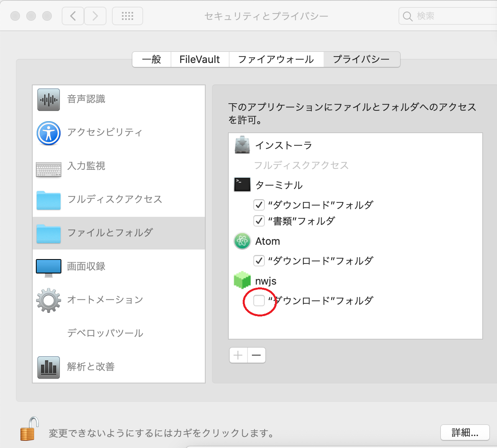497x448 pixels.
Task: Click the オートメーション gear icon
Action: (49, 300)
